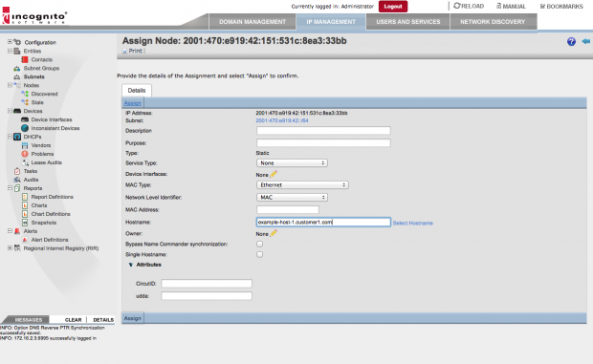Click the Audits icon

(x=17, y=180)
